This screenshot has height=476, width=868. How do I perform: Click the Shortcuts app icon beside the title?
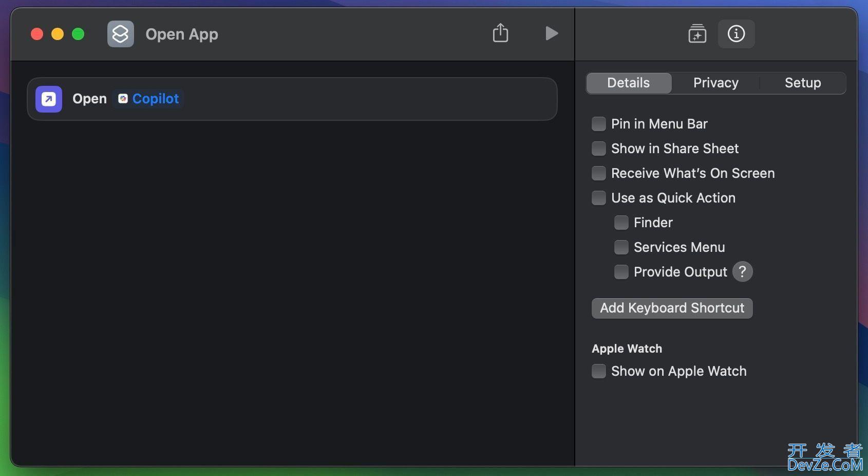tap(121, 34)
